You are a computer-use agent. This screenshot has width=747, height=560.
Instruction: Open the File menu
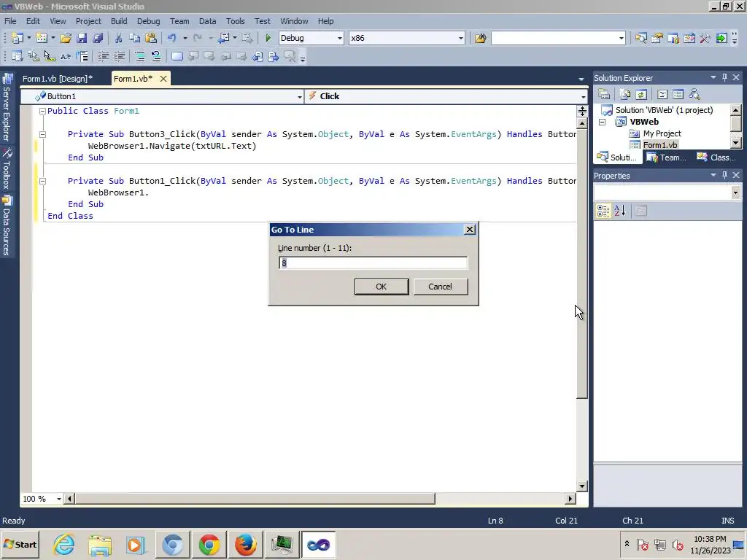[10, 21]
